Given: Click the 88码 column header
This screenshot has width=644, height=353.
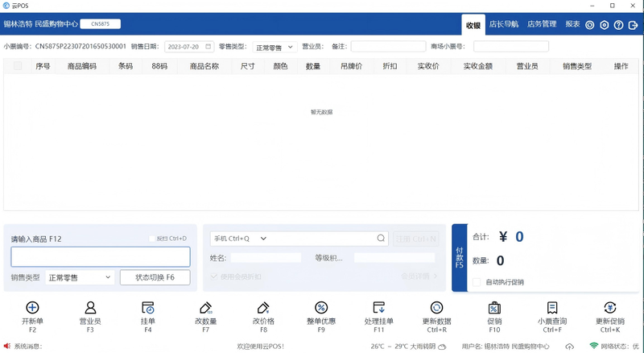Looking at the screenshot, I should click(x=159, y=66).
